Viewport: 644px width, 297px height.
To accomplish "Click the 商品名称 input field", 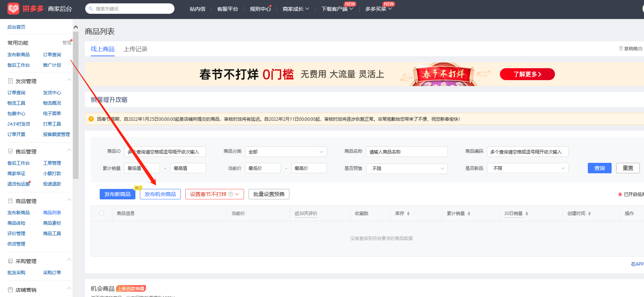I will [x=407, y=152].
